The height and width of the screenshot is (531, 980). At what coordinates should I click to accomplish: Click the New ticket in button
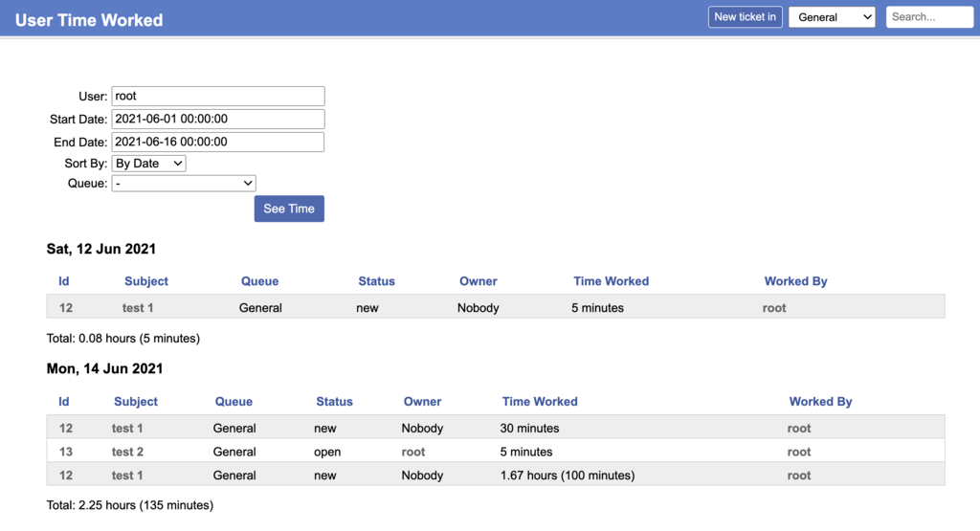click(x=745, y=17)
